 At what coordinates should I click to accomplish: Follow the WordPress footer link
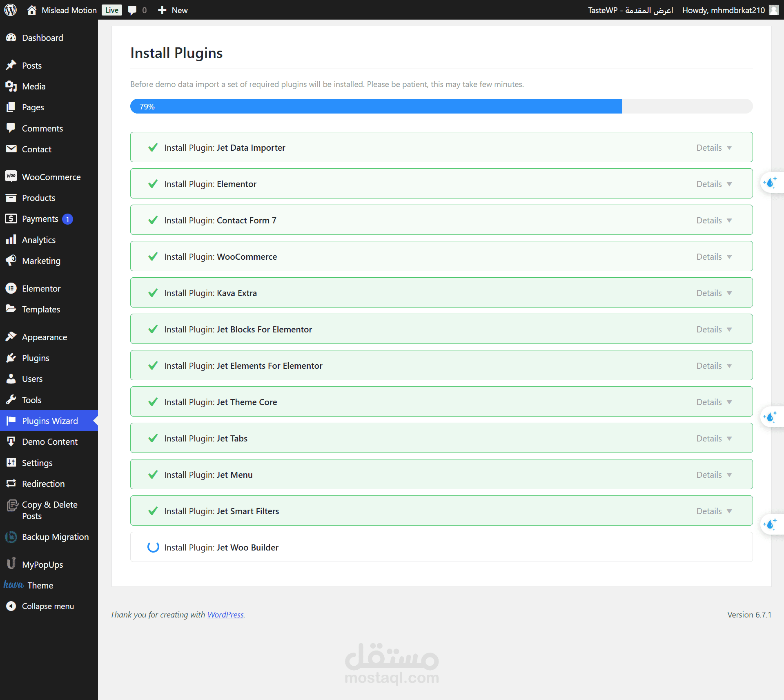225,614
